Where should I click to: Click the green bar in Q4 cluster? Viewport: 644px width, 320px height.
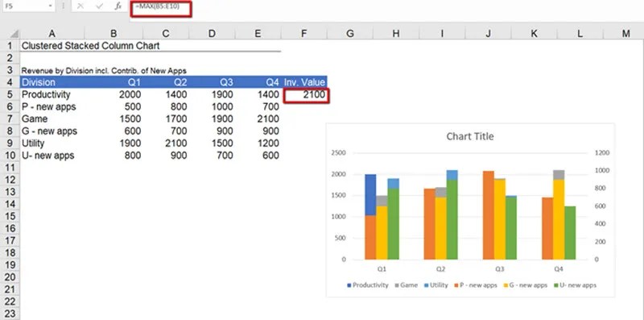coord(570,233)
